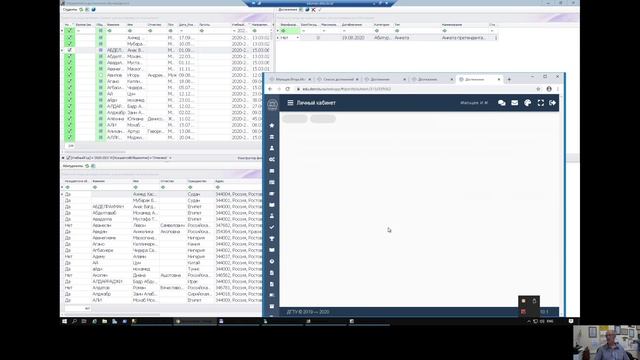Open Имя column filter in applicants grid

pyautogui.click(x=135, y=187)
